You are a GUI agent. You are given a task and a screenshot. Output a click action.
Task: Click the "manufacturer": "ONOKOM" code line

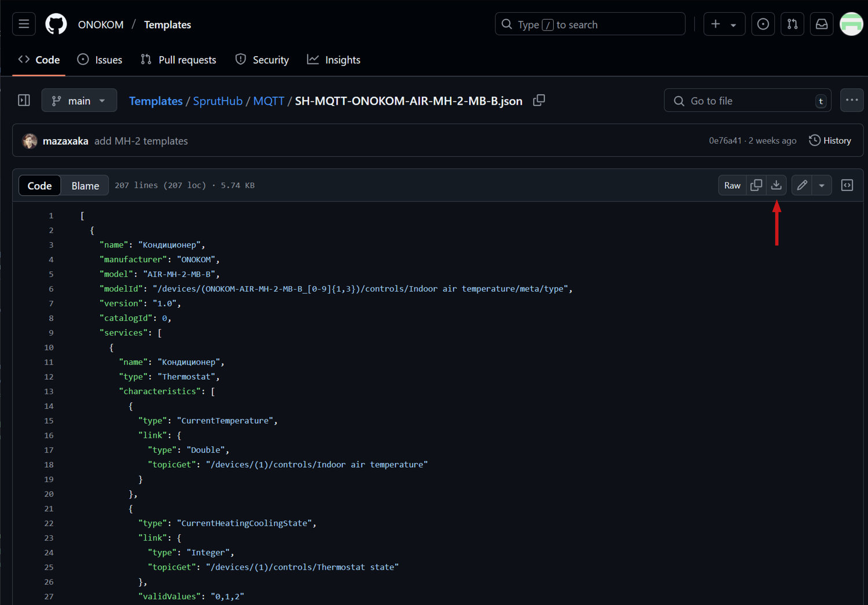160,259
